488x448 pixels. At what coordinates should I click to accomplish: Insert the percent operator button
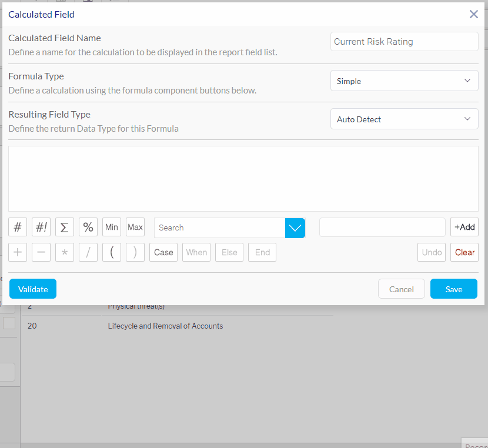click(x=88, y=228)
